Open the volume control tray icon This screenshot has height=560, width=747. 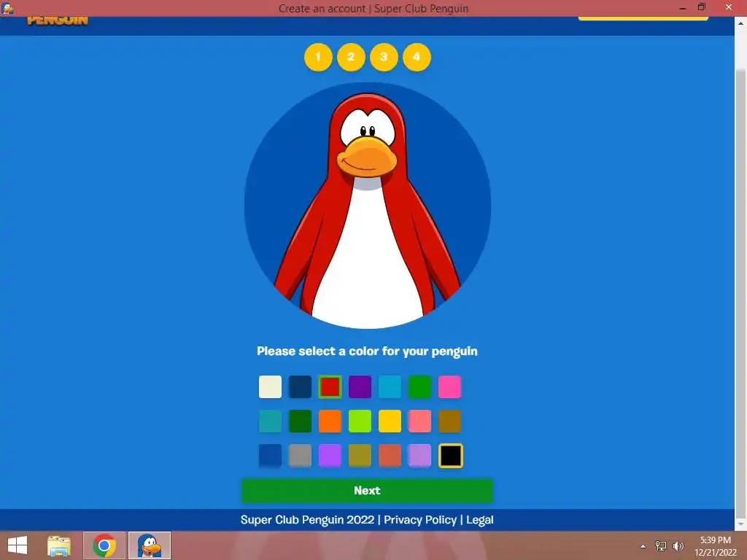tap(678, 545)
